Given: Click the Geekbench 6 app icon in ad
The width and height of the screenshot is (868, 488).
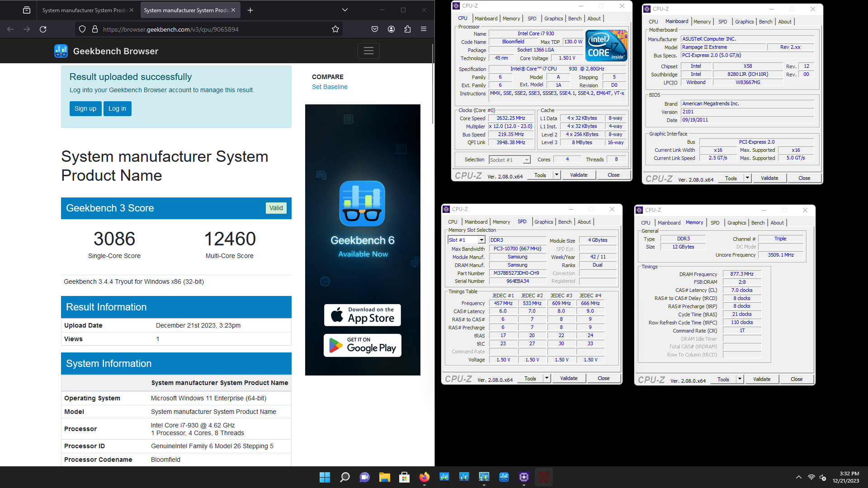Looking at the screenshot, I should click(362, 203).
